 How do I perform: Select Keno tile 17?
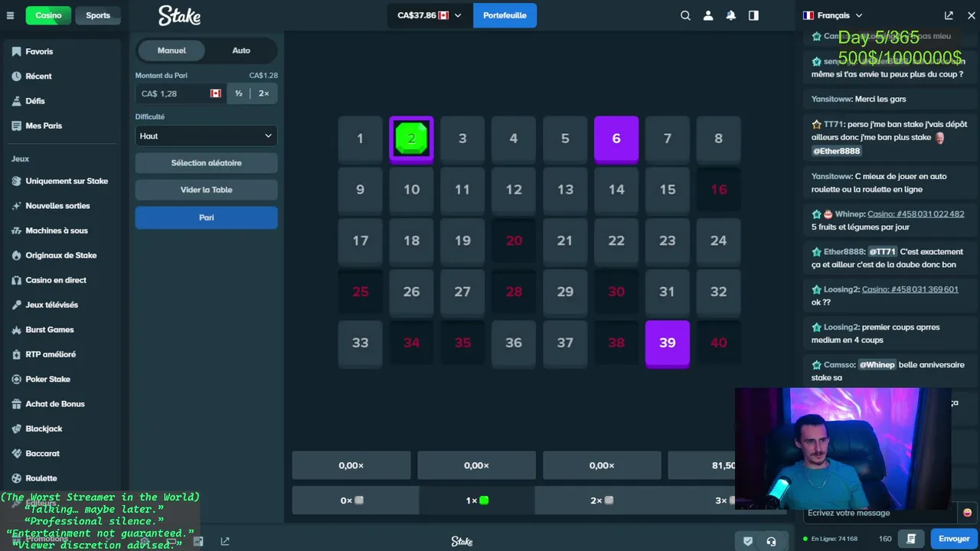click(x=360, y=241)
